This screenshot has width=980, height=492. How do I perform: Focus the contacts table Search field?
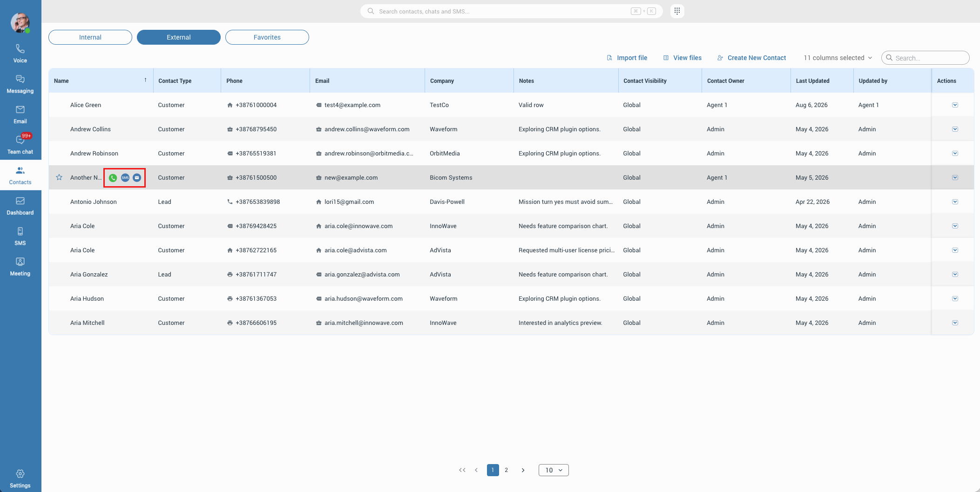coord(925,58)
